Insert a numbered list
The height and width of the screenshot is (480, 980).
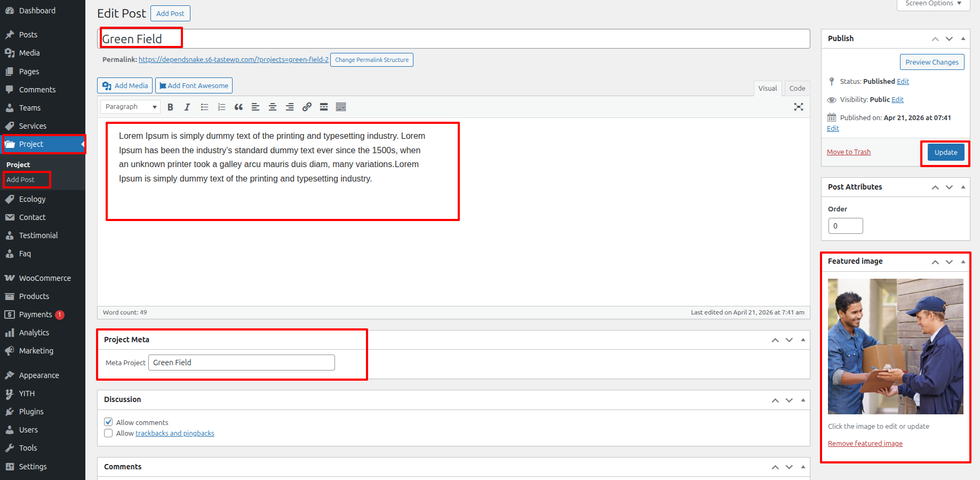(x=221, y=107)
